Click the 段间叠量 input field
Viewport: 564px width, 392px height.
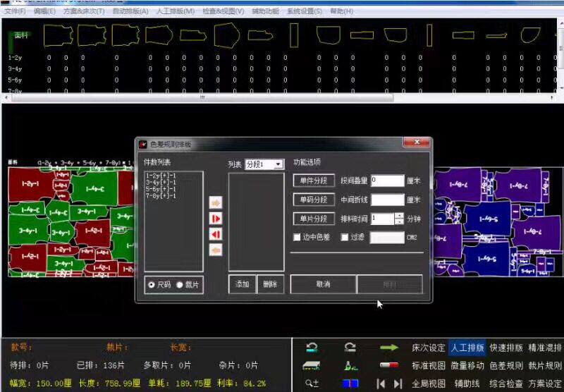click(x=387, y=180)
